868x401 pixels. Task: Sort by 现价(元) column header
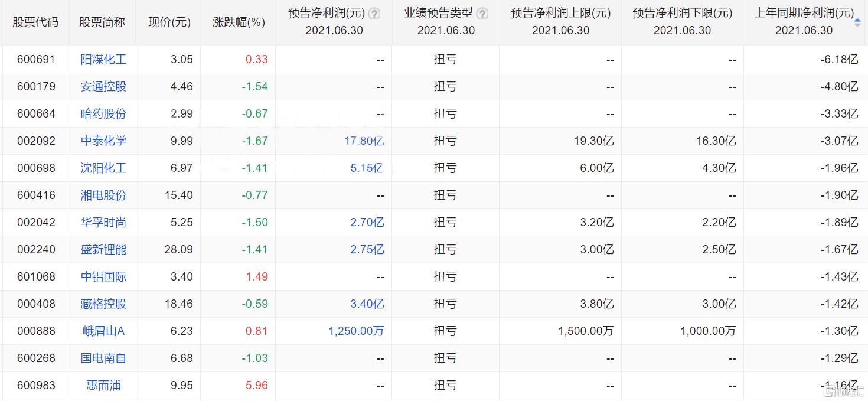pyautogui.click(x=169, y=22)
